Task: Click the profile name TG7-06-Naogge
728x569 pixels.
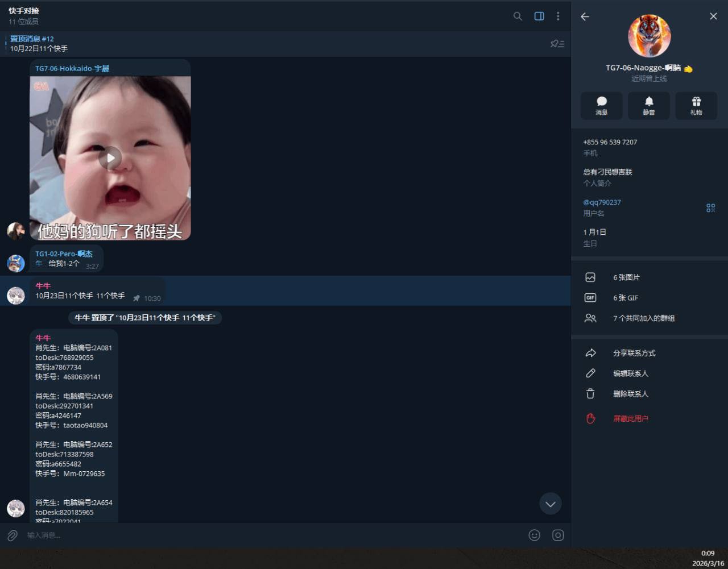Action: tap(643, 68)
